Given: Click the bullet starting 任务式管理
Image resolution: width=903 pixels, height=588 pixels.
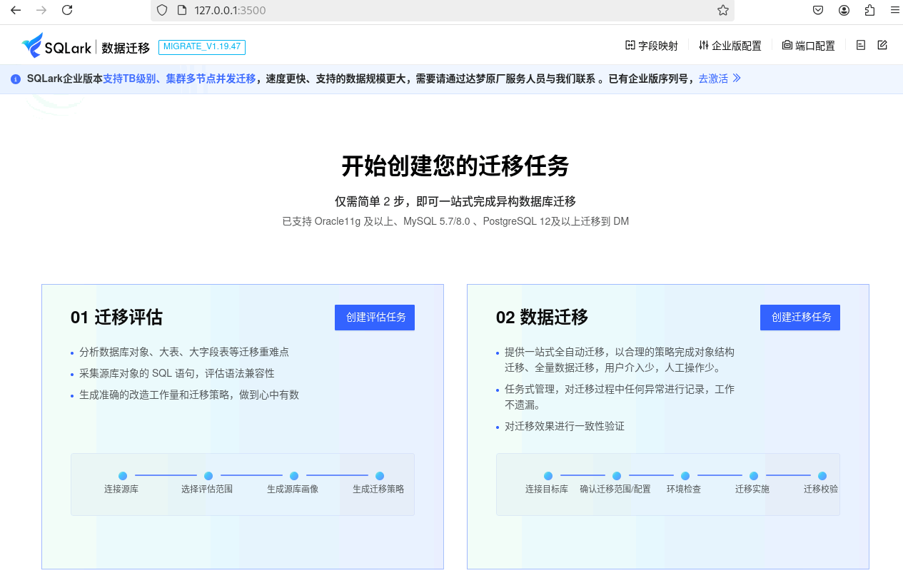Looking at the screenshot, I should 620,397.
